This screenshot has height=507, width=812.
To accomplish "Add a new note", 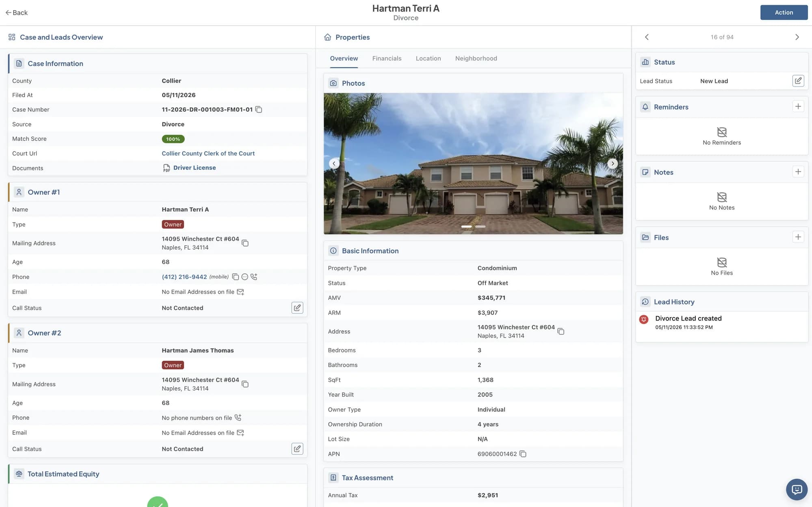I will [798, 171].
